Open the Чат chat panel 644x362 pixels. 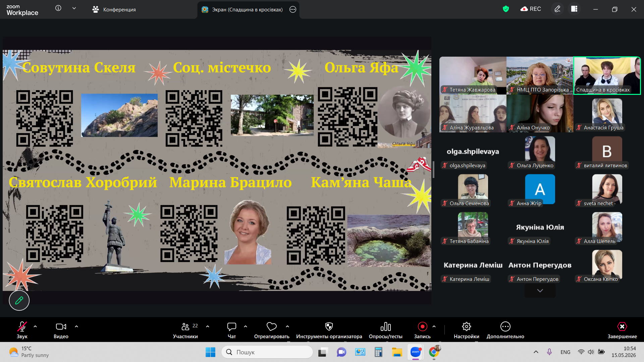pyautogui.click(x=232, y=330)
